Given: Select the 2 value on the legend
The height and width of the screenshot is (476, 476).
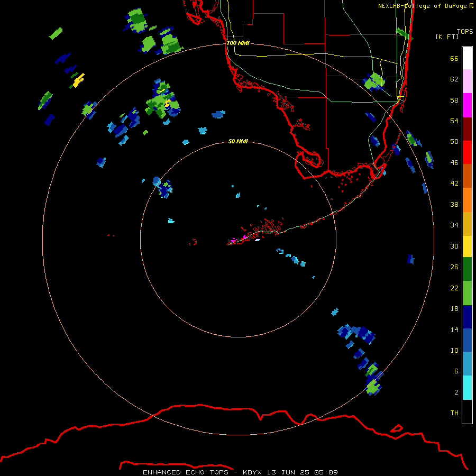Looking at the screenshot, I should point(456,392).
